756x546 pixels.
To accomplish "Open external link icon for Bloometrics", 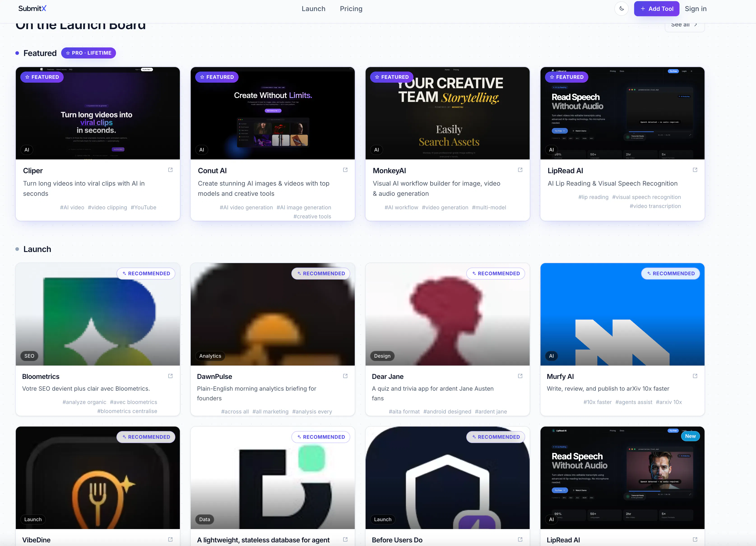I will pyautogui.click(x=170, y=376).
